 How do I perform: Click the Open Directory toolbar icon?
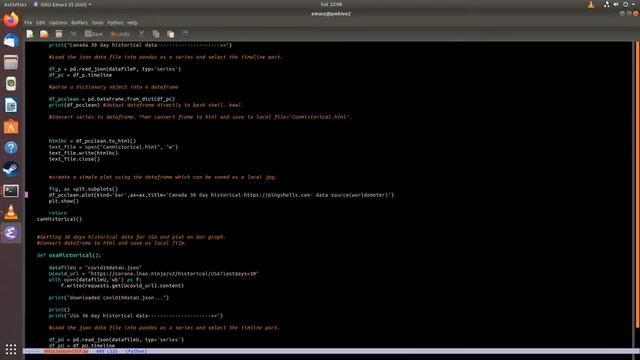tap(59, 34)
